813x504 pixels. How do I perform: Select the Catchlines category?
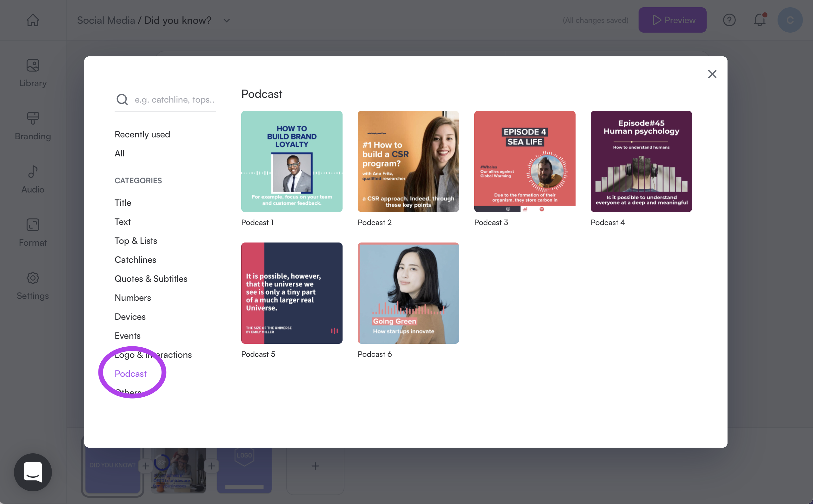click(135, 260)
